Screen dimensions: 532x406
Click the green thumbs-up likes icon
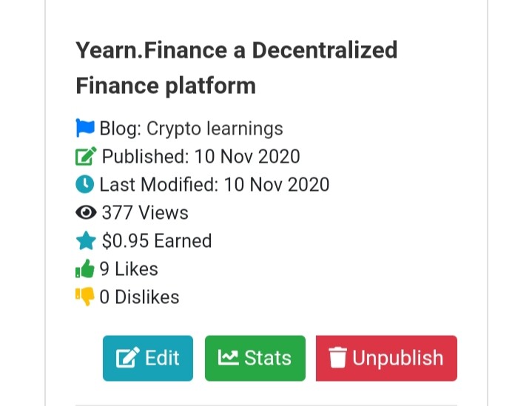pos(84,268)
